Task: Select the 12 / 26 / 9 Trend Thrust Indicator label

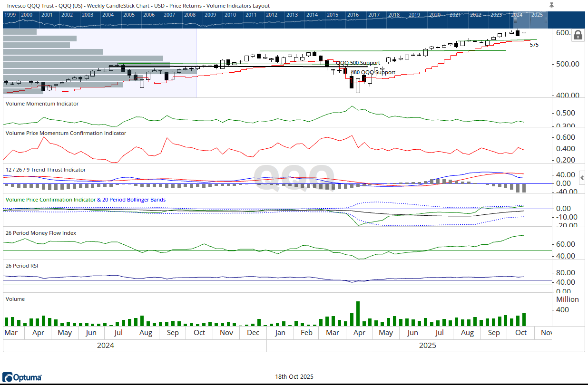Action: click(x=46, y=170)
